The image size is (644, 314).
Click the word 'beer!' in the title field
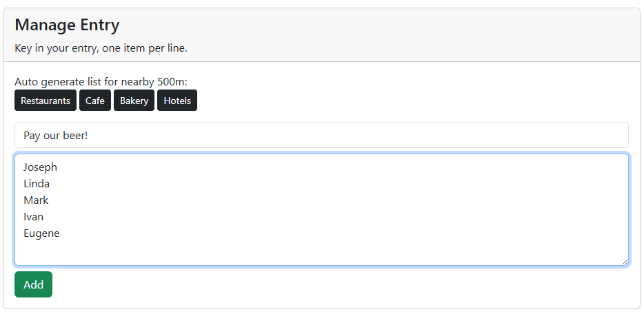pyautogui.click(x=75, y=135)
